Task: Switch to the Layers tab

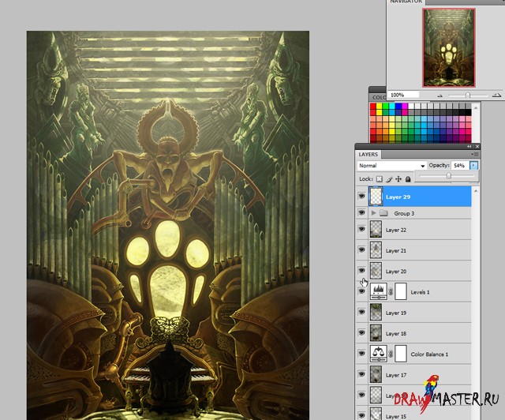Action: click(x=368, y=155)
